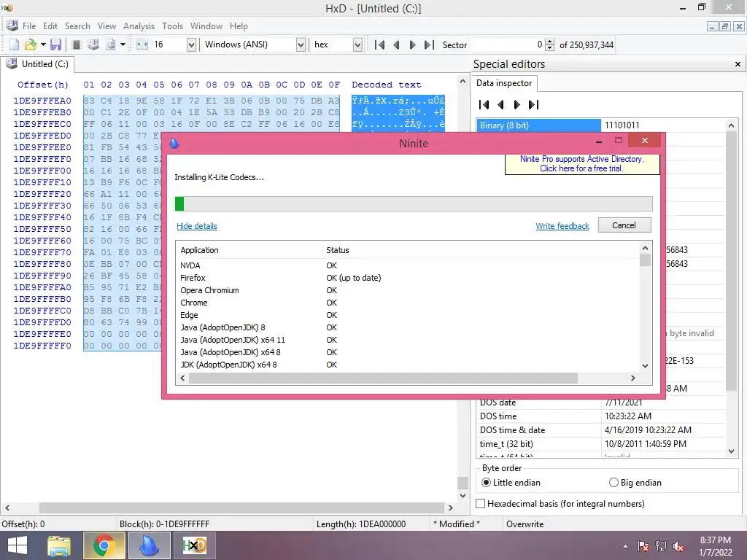This screenshot has width=747, height=560.
Task: Click the muted volume tray icon
Action: click(x=678, y=546)
